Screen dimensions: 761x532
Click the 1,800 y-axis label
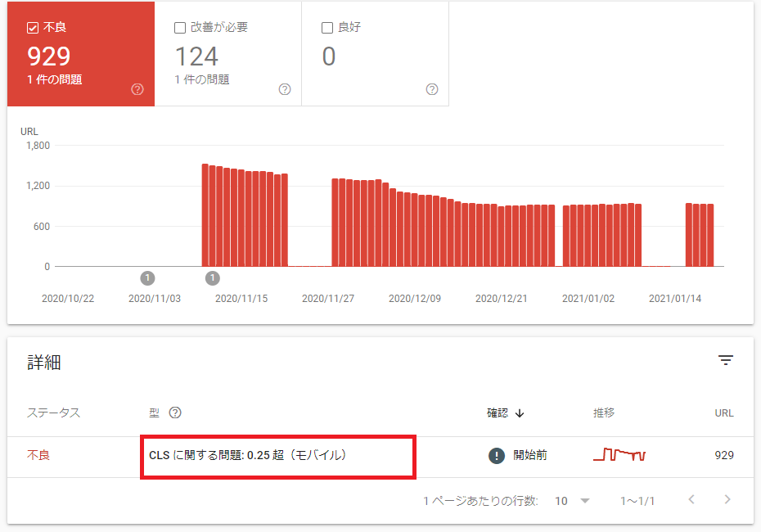click(x=38, y=146)
